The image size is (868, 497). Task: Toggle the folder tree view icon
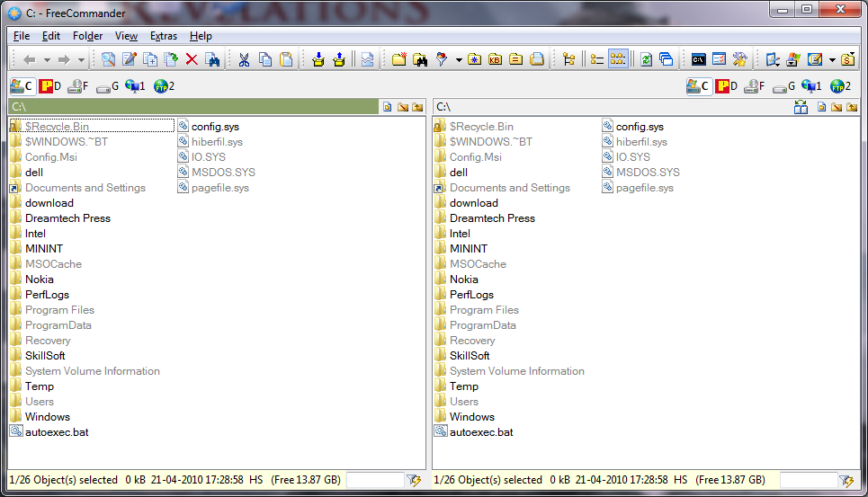[x=568, y=59]
